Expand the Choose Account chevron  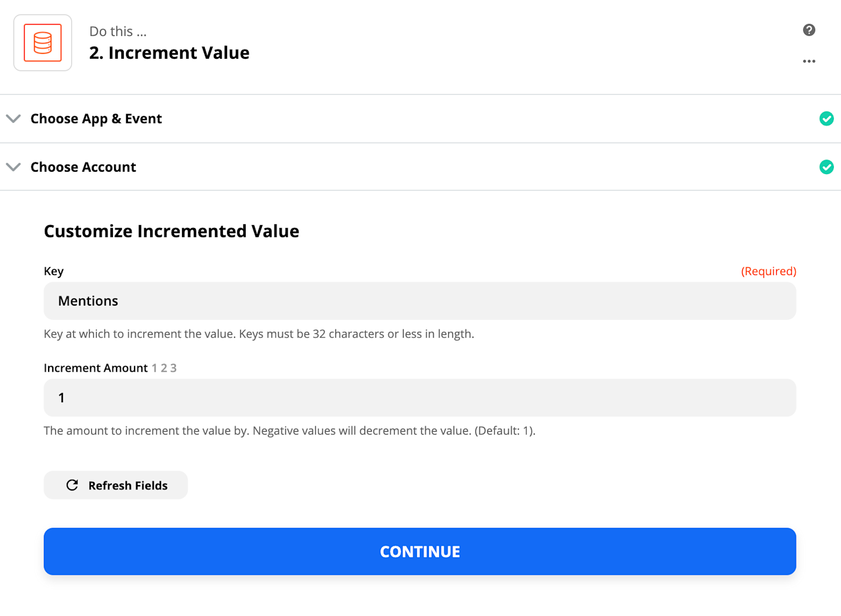click(x=13, y=167)
